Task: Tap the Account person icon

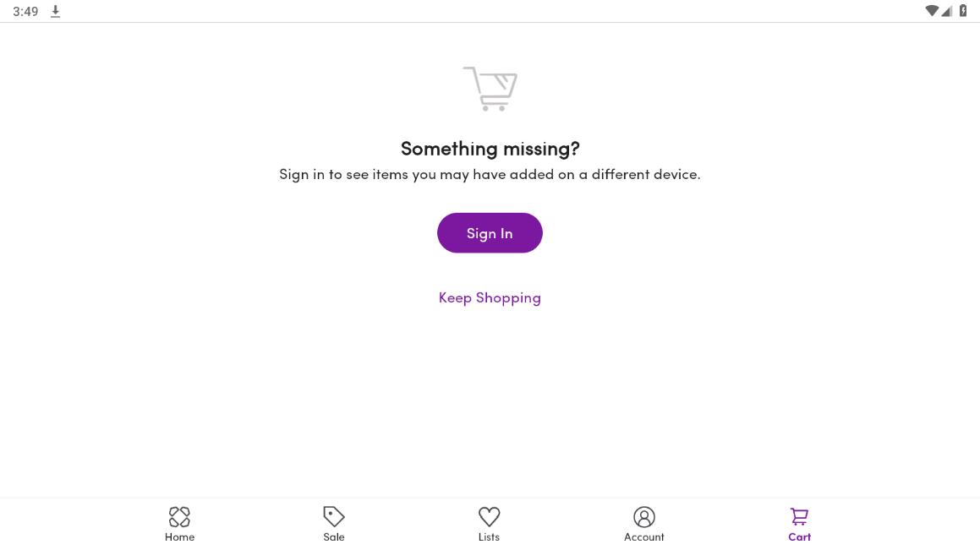Action: 644,516
